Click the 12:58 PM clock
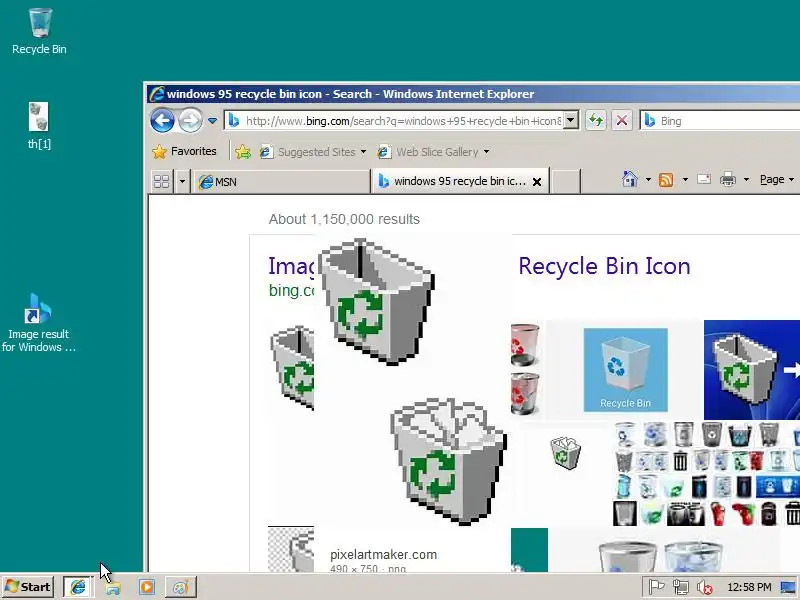 (x=749, y=587)
